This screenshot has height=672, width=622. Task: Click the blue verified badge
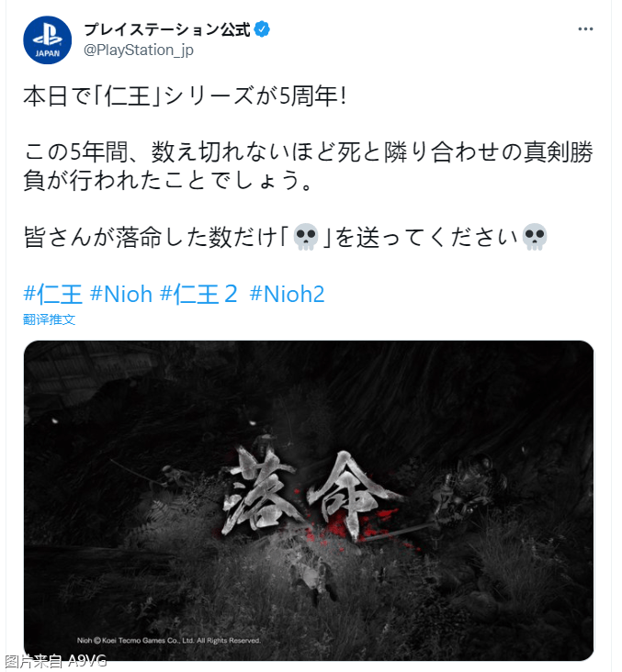pyautogui.click(x=262, y=29)
